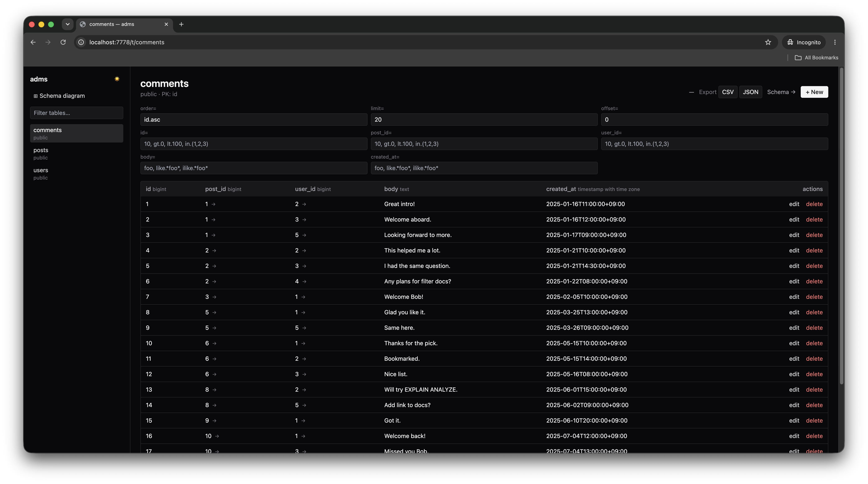Follow user_id arrow in row 6
Viewport: 868px width, 484px height.
304,281
